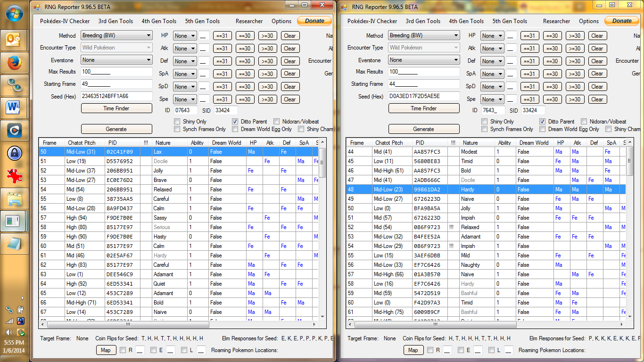Enable Shiny Only in the left window
644x362 pixels.
coord(177,122)
